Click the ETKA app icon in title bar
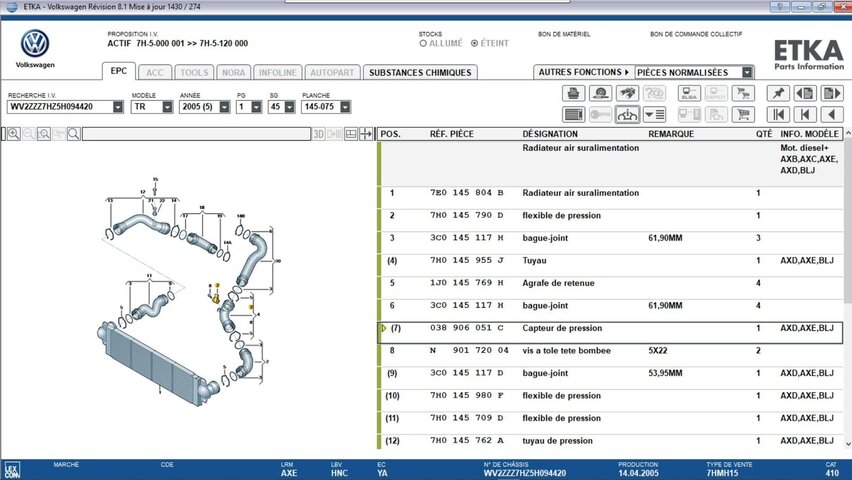The image size is (852, 480). tap(11, 7)
